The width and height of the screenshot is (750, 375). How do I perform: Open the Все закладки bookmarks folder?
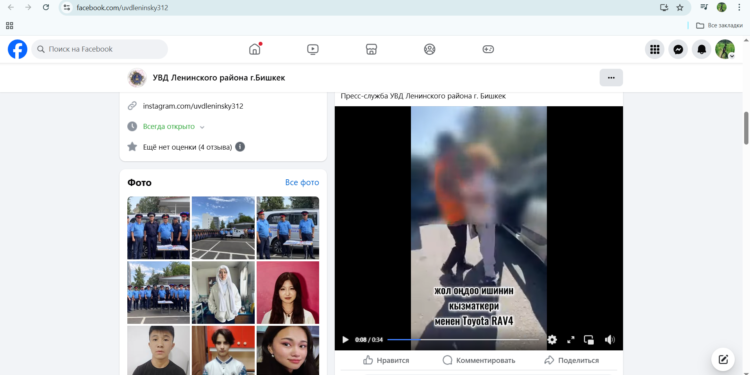(719, 25)
